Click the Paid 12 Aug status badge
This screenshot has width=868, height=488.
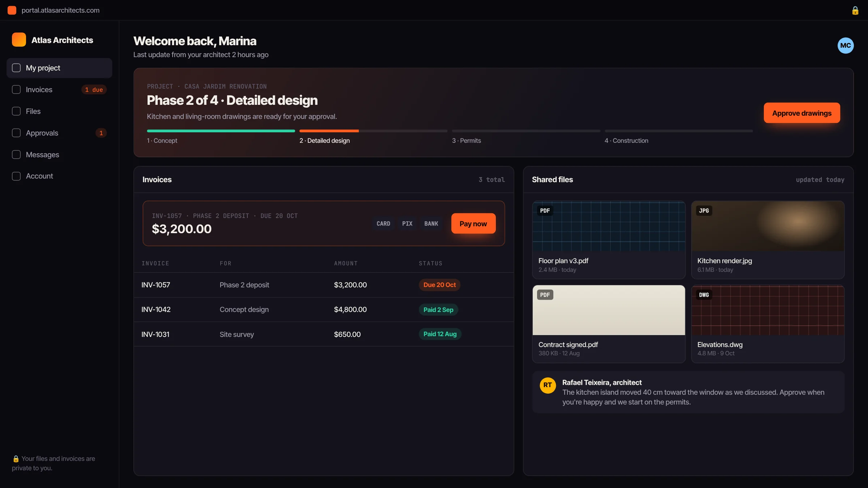click(440, 334)
